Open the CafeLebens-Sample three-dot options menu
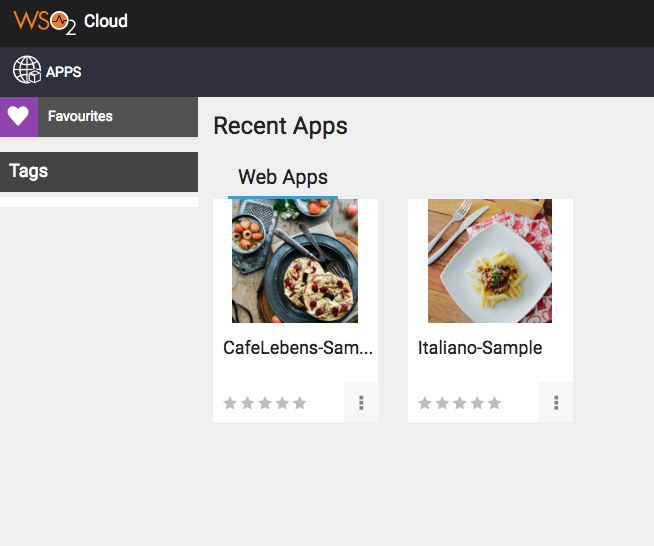This screenshot has height=546, width=654. click(x=361, y=403)
